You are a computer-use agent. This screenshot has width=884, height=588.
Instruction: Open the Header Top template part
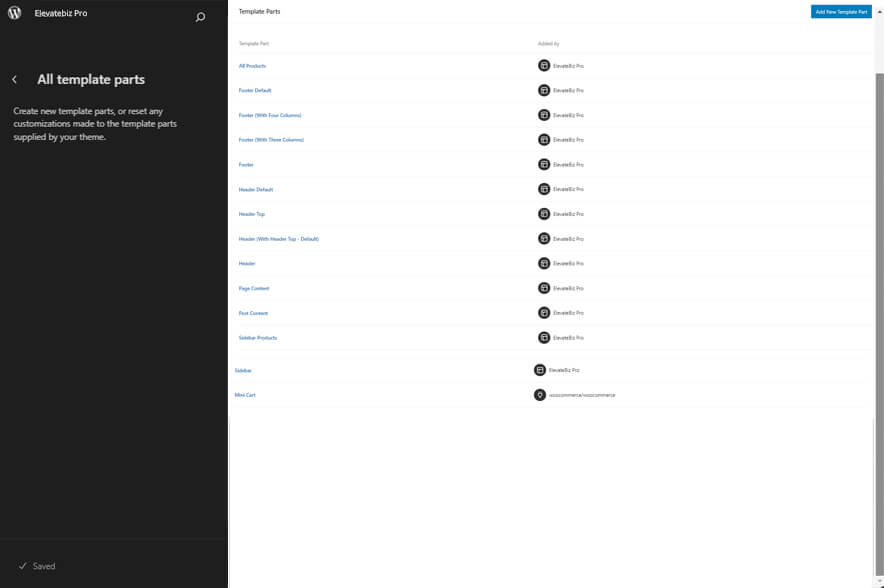click(x=252, y=213)
